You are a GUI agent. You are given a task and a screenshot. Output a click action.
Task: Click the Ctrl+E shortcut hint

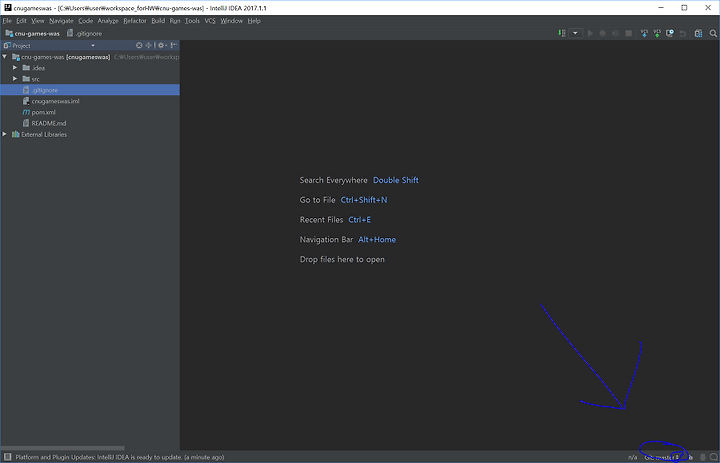tap(360, 220)
